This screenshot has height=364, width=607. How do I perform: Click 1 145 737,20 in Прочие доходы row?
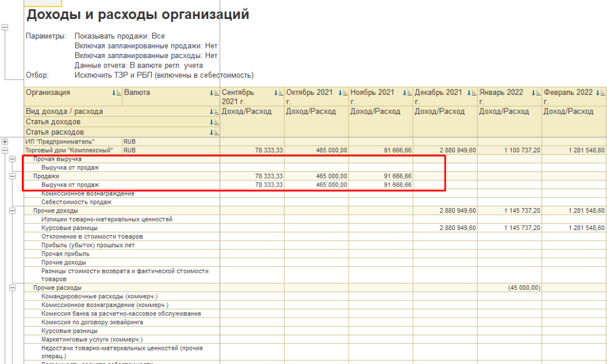click(522, 210)
